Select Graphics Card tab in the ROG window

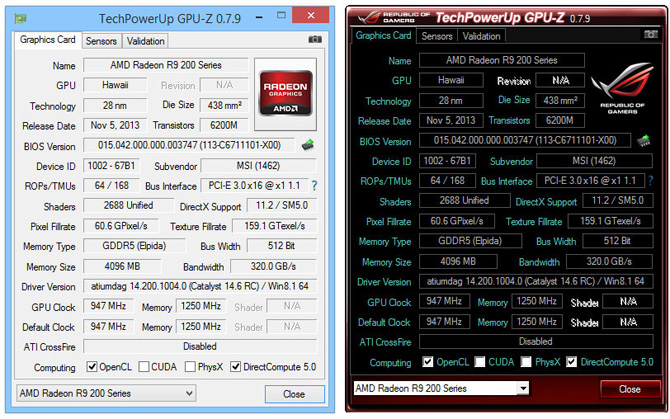click(383, 35)
